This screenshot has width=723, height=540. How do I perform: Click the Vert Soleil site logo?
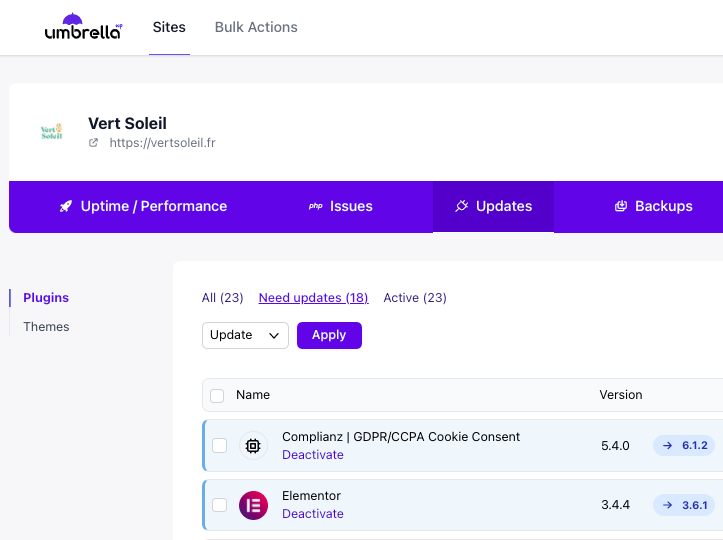(x=51, y=132)
